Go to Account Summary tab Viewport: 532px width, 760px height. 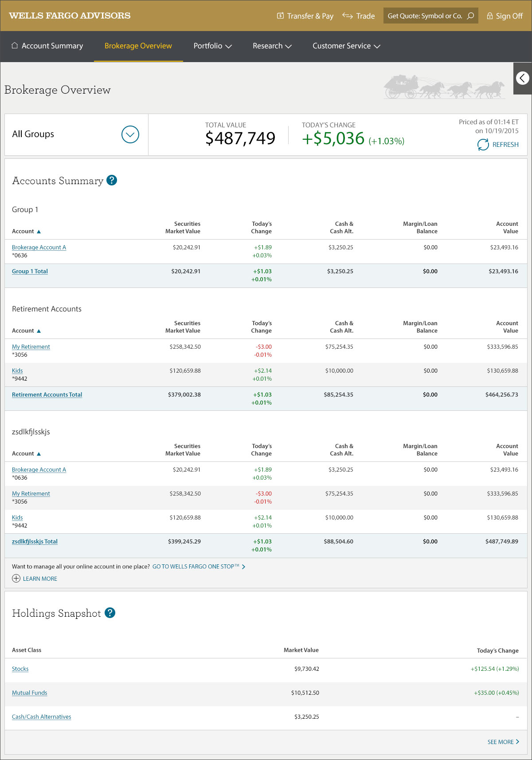(x=47, y=46)
